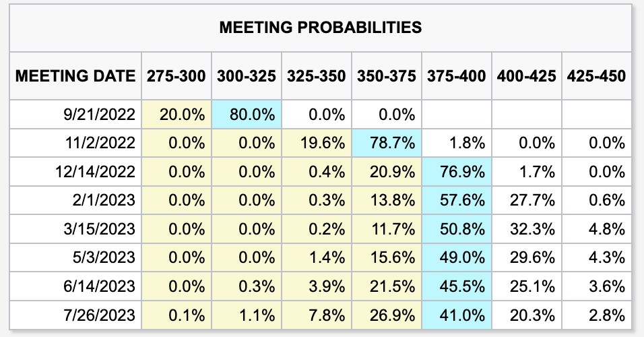This screenshot has width=644, height=337.
Task: Select the MEETING DATE column header
Action: point(75,75)
